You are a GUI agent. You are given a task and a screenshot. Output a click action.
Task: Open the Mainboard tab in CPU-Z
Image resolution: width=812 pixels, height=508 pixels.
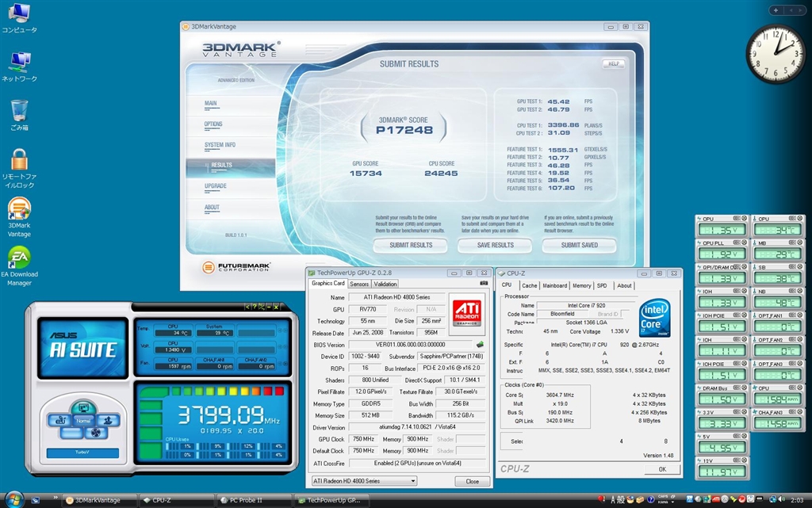pos(554,285)
